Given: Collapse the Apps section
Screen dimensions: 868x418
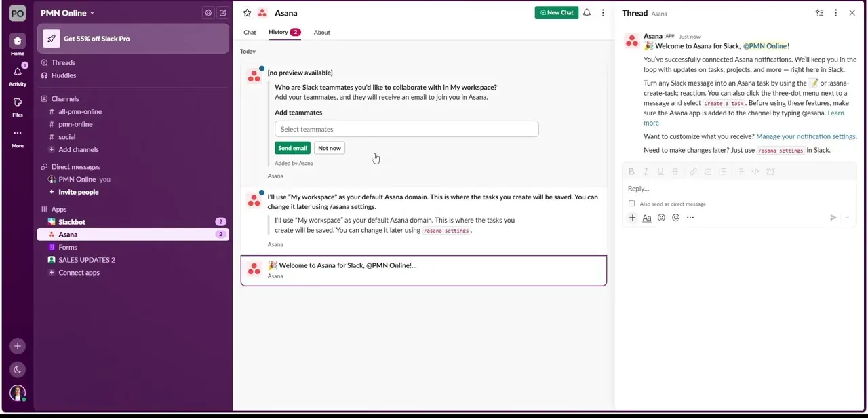Looking at the screenshot, I should coord(54,210).
